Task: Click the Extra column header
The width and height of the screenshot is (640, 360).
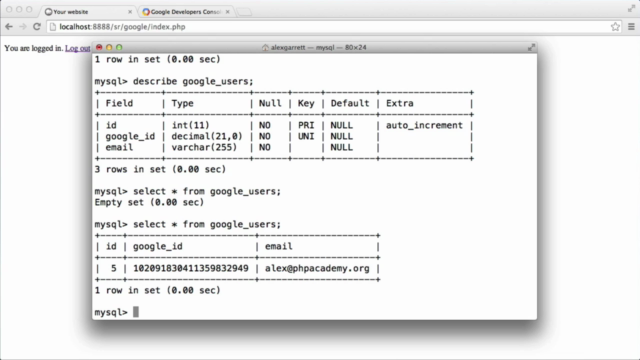Action: pyautogui.click(x=400, y=103)
